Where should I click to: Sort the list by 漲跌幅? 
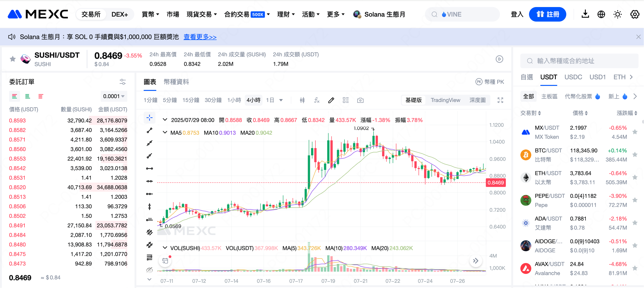pyautogui.click(x=627, y=113)
